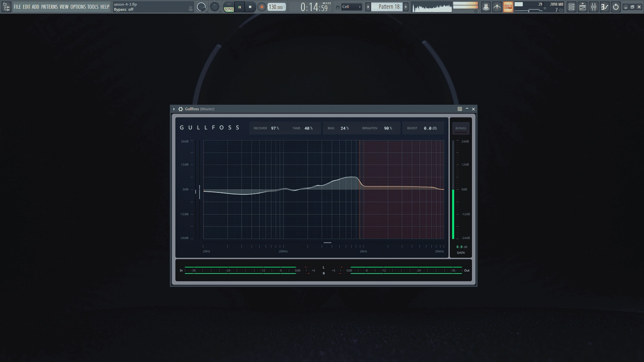Open the pattern browser icon at far left
Viewport: 644px width, 362px height.
point(6,7)
